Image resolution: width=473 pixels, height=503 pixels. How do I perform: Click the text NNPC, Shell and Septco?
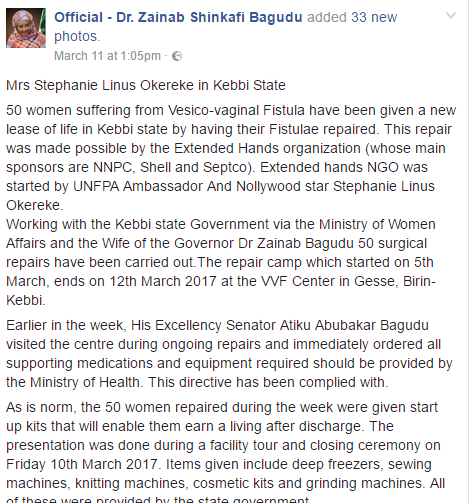point(172,167)
